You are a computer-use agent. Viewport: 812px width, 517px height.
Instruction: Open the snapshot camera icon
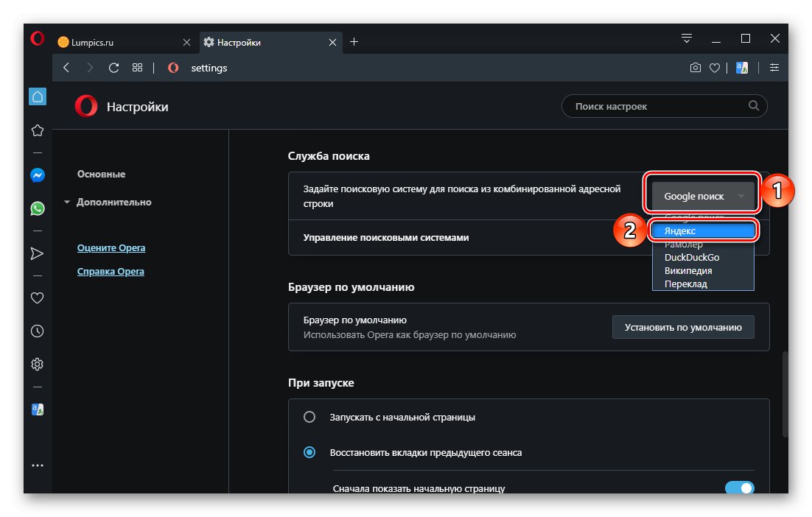tap(695, 68)
